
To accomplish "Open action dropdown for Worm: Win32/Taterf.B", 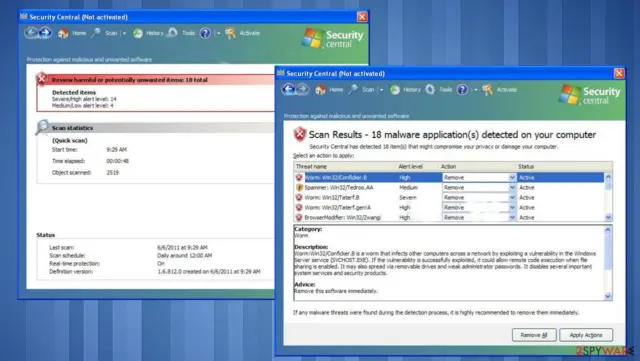I will coord(512,198).
